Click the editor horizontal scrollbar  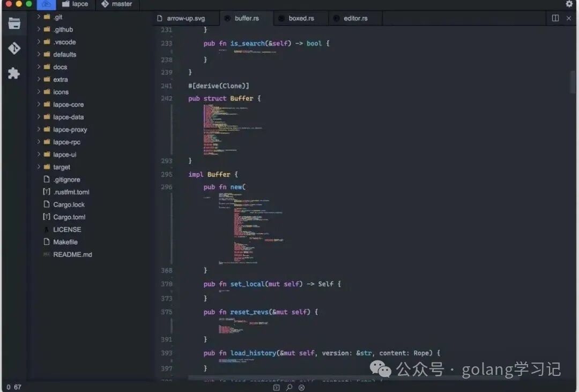(x=354, y=378)
